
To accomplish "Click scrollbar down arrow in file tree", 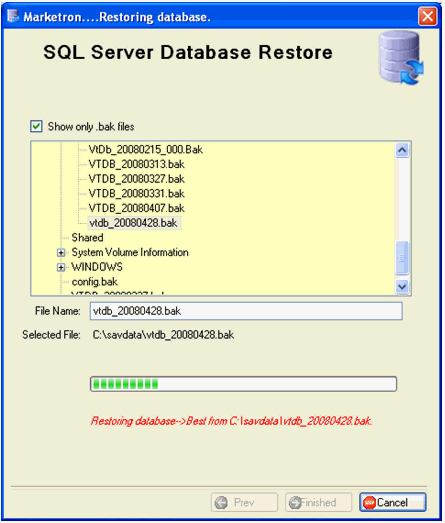I will [x=402, y=286].
